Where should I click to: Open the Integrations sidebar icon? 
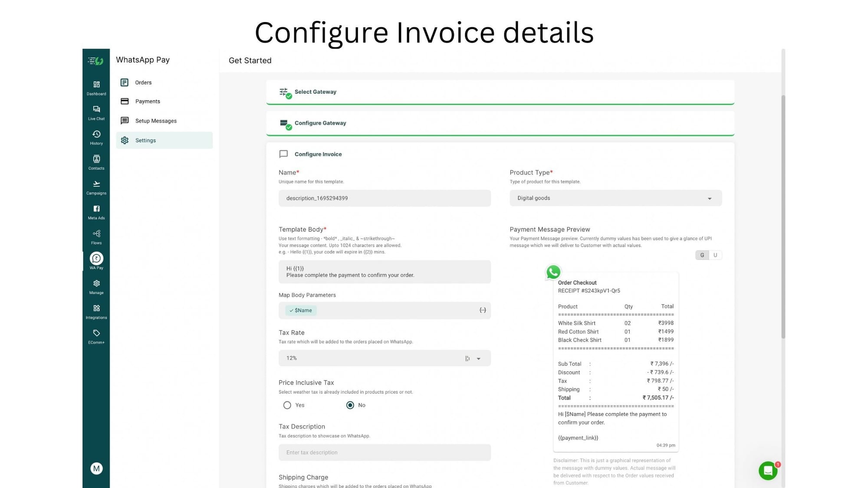96,311
